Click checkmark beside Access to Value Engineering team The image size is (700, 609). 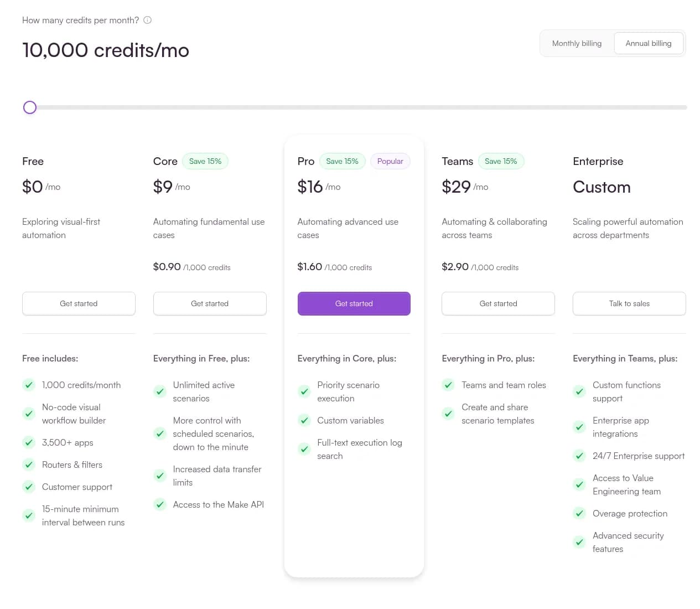point(579,484)
